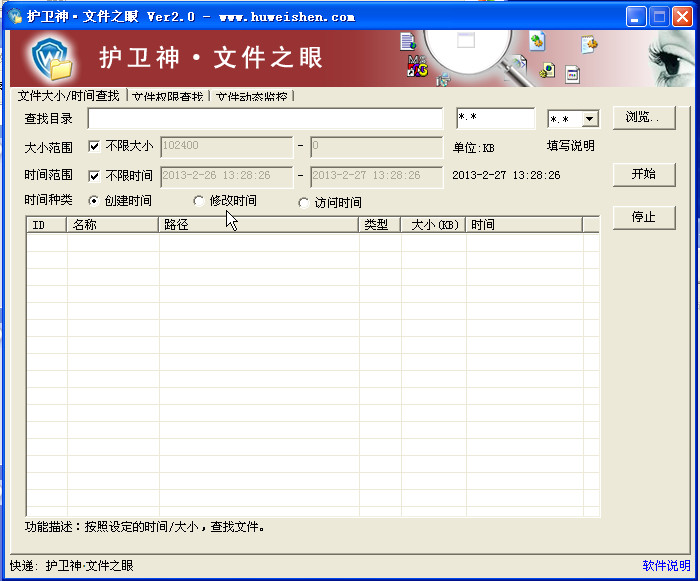Click the start time 2013-2-26 field
This screenshot has height=581, width=700.
pyautogui.click(x=227, y=177)
